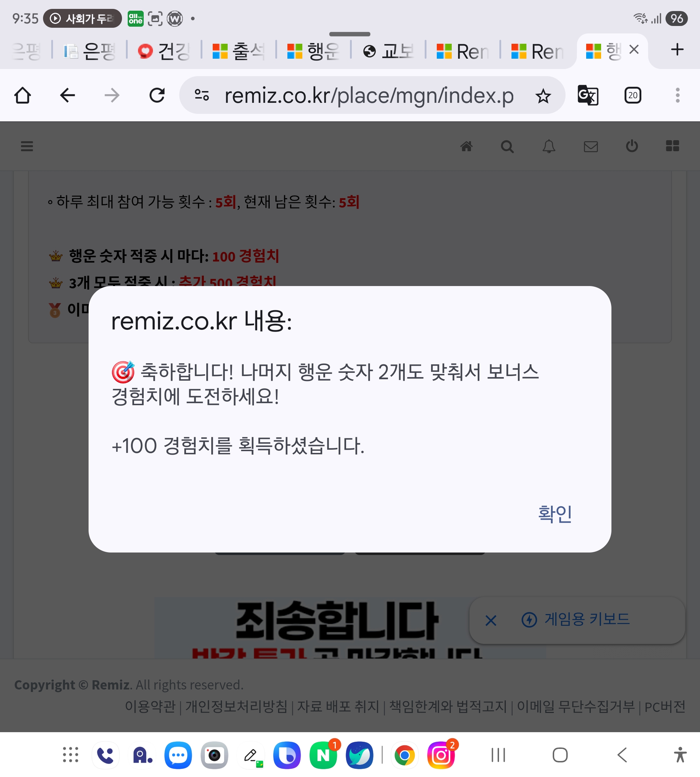
Task: Dismiss the 게임용 키보드 popup
Action: (x=491, y=620)
